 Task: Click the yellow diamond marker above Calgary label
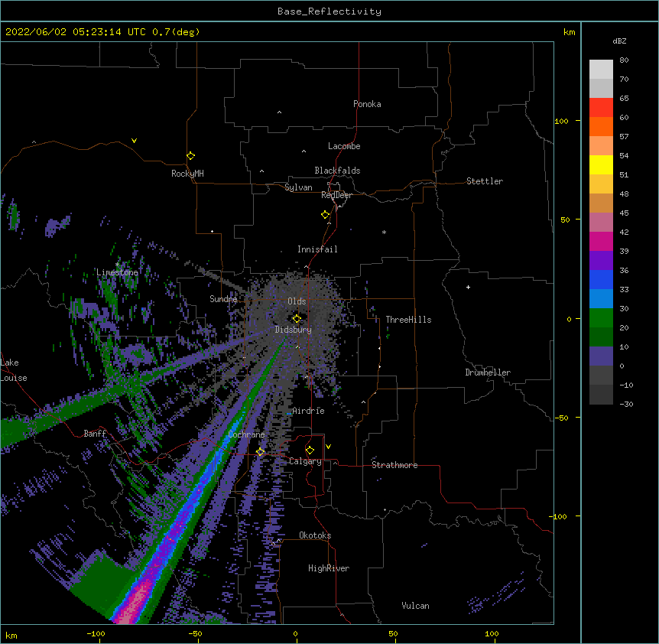coord(310,450)
